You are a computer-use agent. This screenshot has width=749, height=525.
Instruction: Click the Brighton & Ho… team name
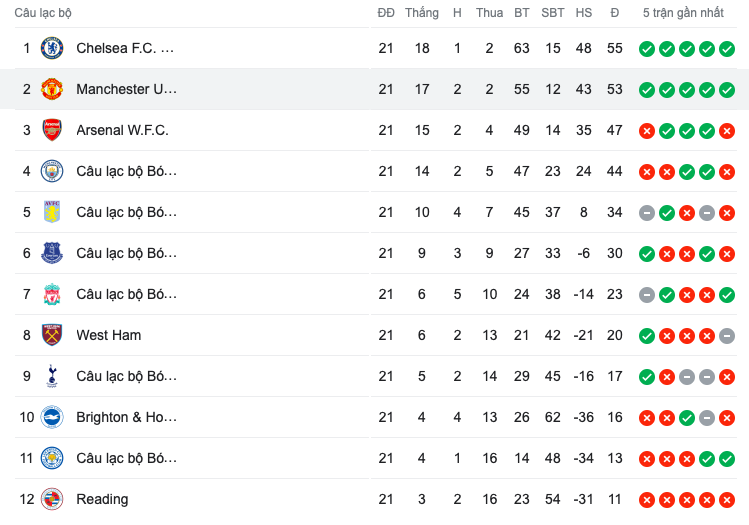pyautogui.click(x=126, y=417)
